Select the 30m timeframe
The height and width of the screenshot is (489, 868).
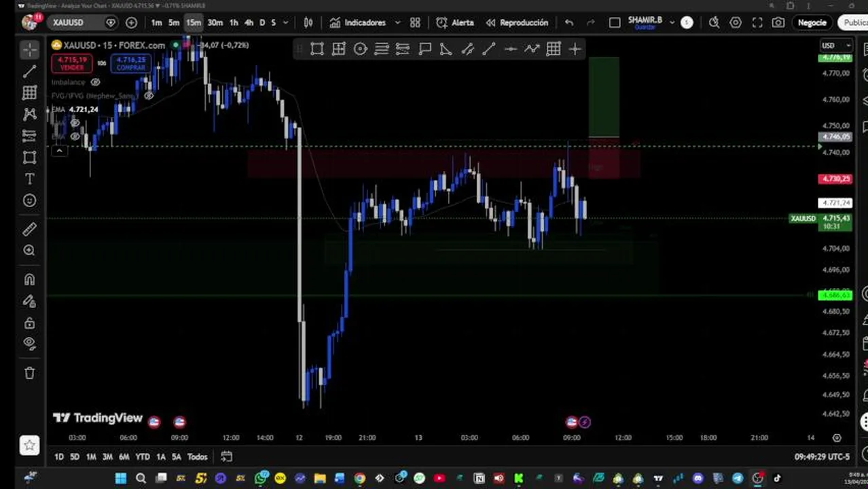215,22
